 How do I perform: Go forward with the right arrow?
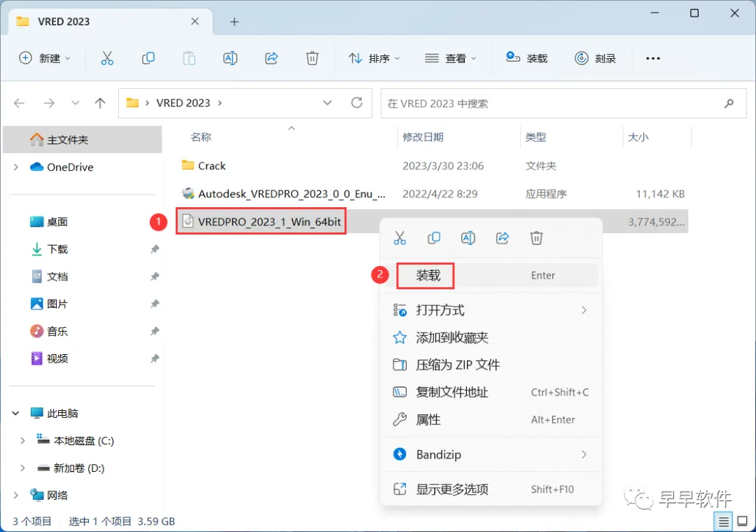pyautogui.click(x=49, y=103)
